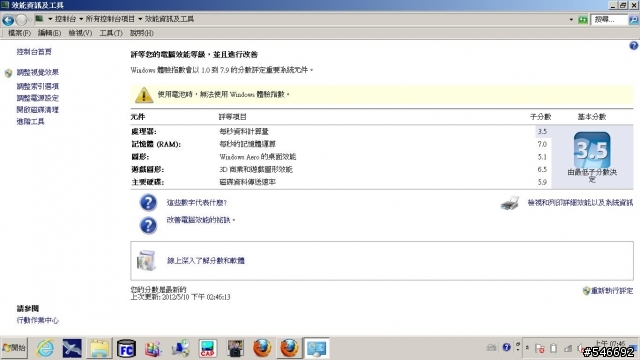
Task: Click the Forward navigation arrow button
Action: (x=22, y=20)
